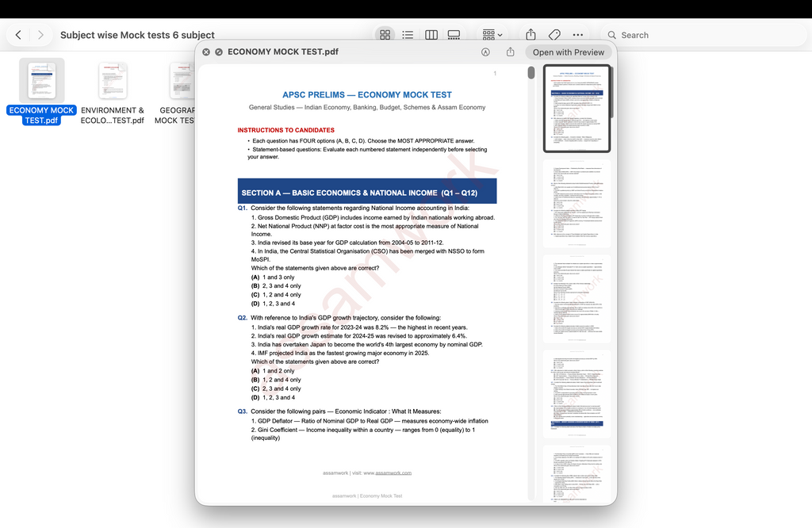Select ECONOMY MOCK TEST.pdf file icon
This screenshot has height=528, width=812.
(42, 80)
